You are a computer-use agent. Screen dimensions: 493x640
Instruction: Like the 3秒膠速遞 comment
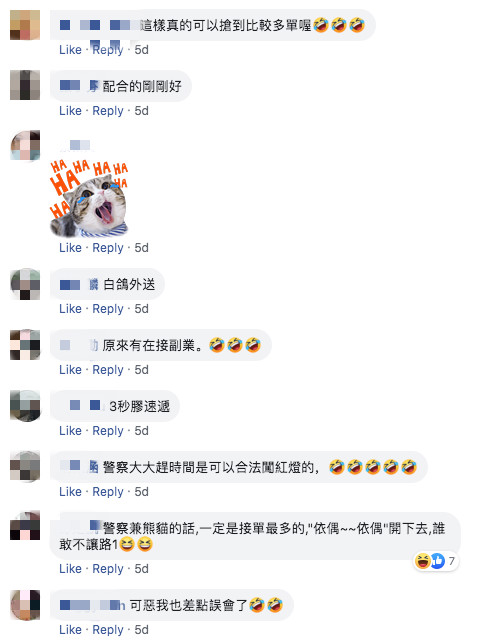70,431
